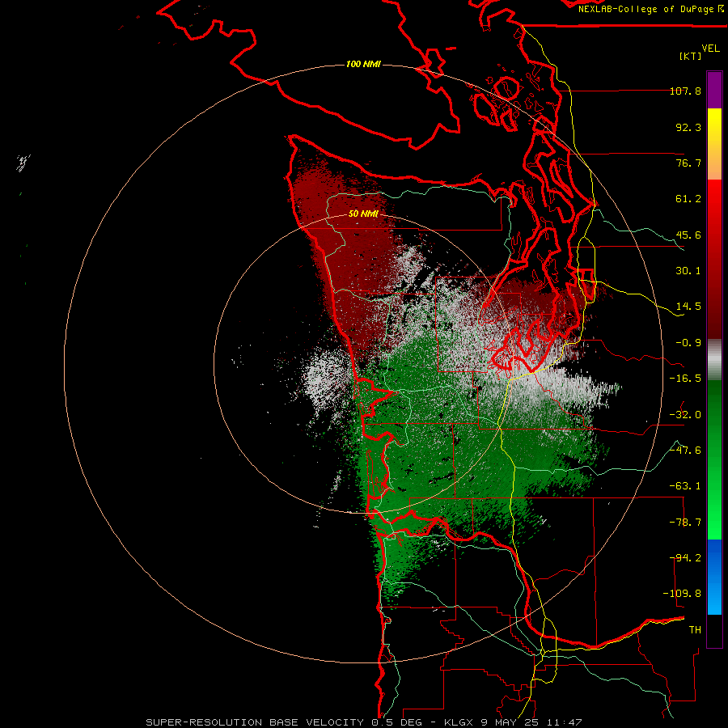Click the 45.6 velocity value
This screenshot has width=728, height=728.
(688, 235)
